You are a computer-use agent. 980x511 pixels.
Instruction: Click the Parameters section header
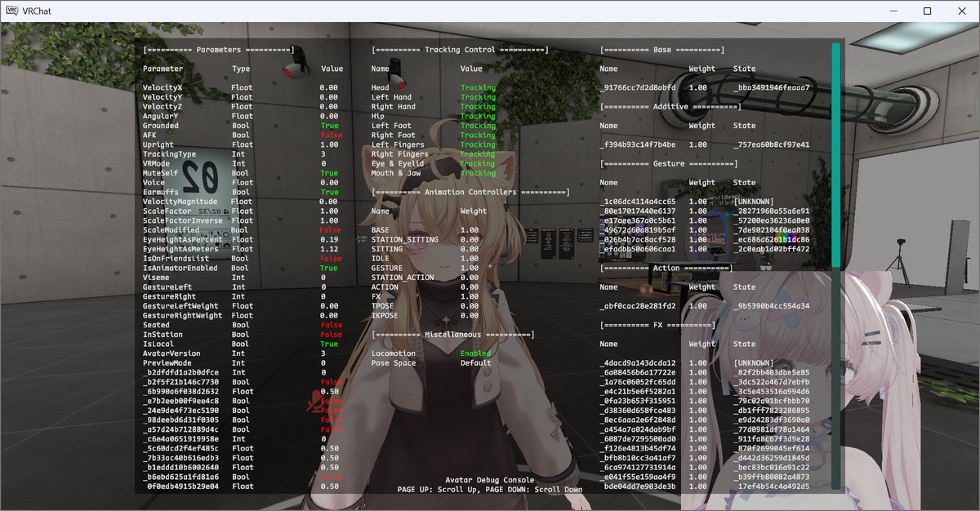point(219,50)
